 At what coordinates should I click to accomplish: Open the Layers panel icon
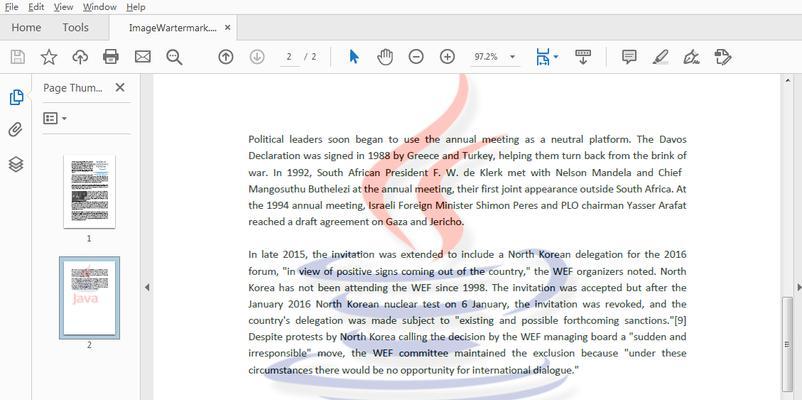click(x=16, y=164)
